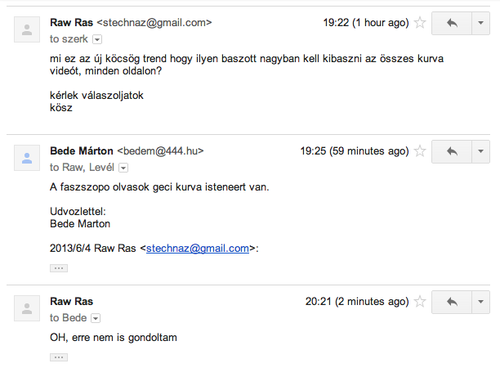
Task: Click Raw Ras avatar on last message
Action: [27, 308]
